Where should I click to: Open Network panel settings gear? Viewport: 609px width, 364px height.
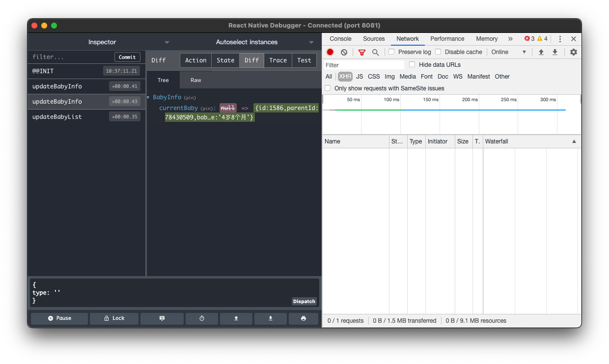coord(573,52)
